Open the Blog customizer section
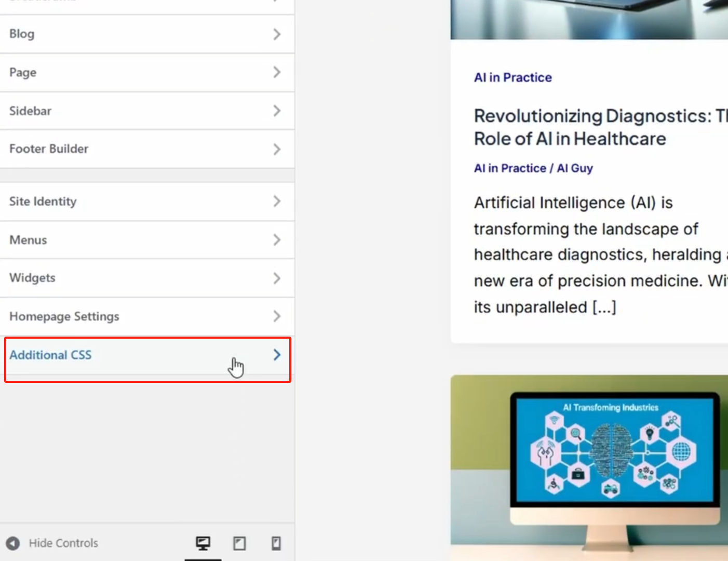This screenshot has width=728, height=561. click(147, 34)
